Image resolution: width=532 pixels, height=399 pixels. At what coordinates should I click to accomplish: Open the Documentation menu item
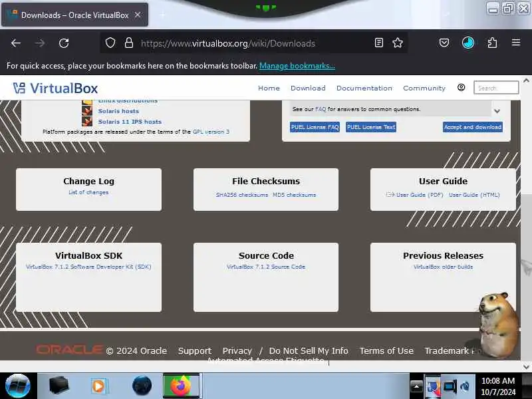(x=364, y=88)
